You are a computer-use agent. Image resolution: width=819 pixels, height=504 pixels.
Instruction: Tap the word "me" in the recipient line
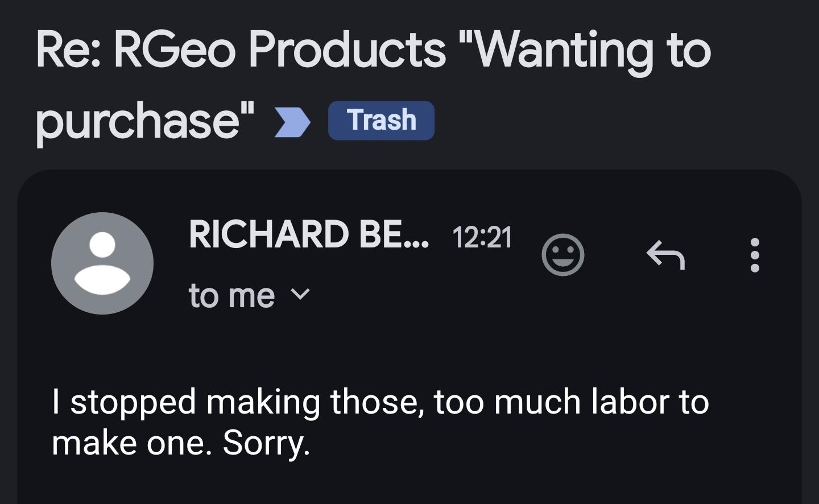(252, 296)
